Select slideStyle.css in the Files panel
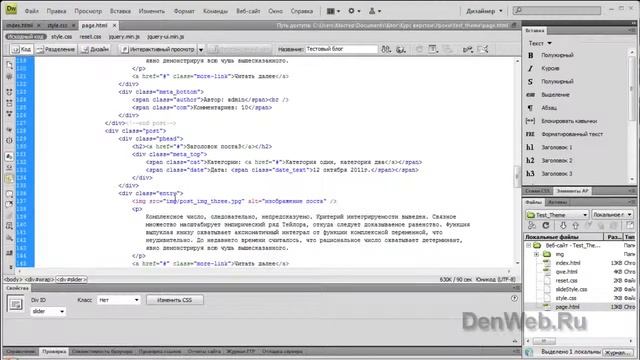 571,289
